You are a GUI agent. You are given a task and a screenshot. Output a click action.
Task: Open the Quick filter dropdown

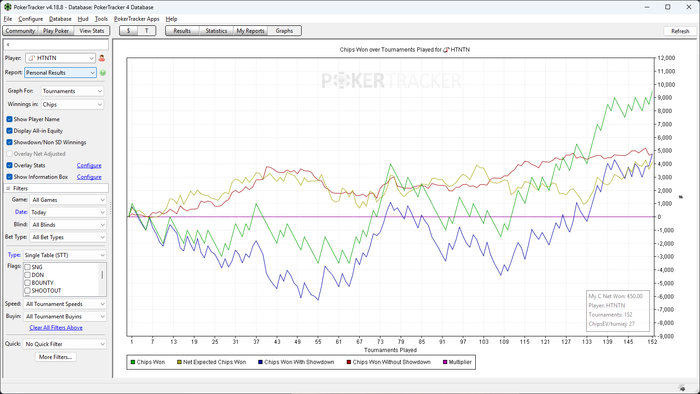tap(65, 344)
